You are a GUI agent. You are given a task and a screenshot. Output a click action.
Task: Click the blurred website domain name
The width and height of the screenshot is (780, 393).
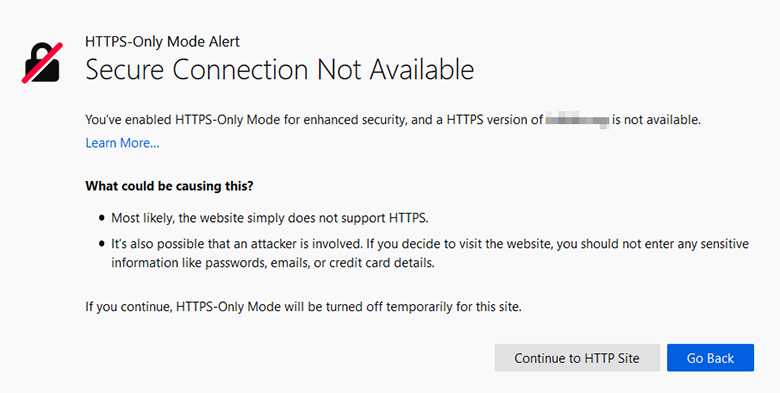577,120
